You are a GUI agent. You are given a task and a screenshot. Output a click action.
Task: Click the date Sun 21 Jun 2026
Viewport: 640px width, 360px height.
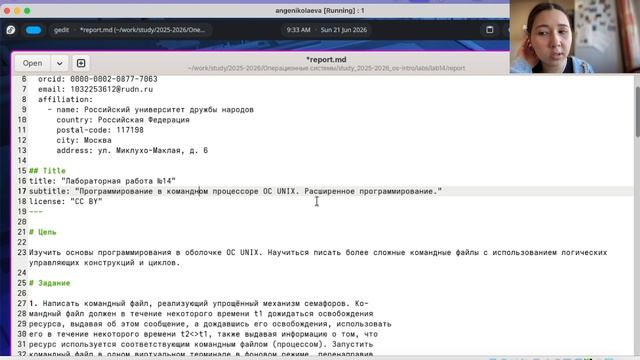[344, 30]
